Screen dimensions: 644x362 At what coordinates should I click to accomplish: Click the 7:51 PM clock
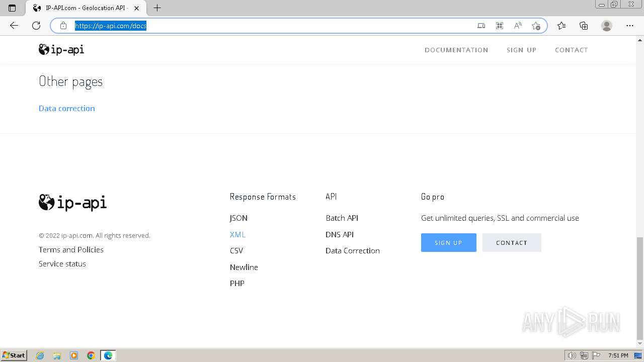pyautogui.click(x=618, y=355)
